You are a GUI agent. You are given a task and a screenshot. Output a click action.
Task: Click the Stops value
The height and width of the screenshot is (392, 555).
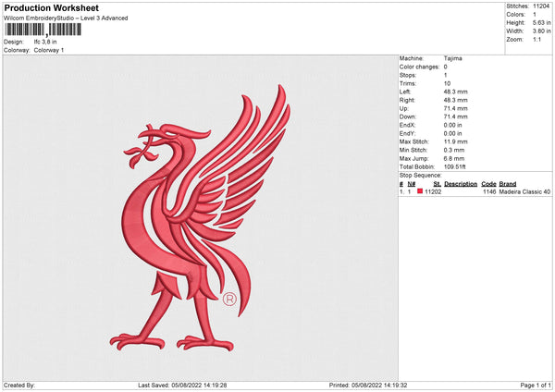coord(445,75)
